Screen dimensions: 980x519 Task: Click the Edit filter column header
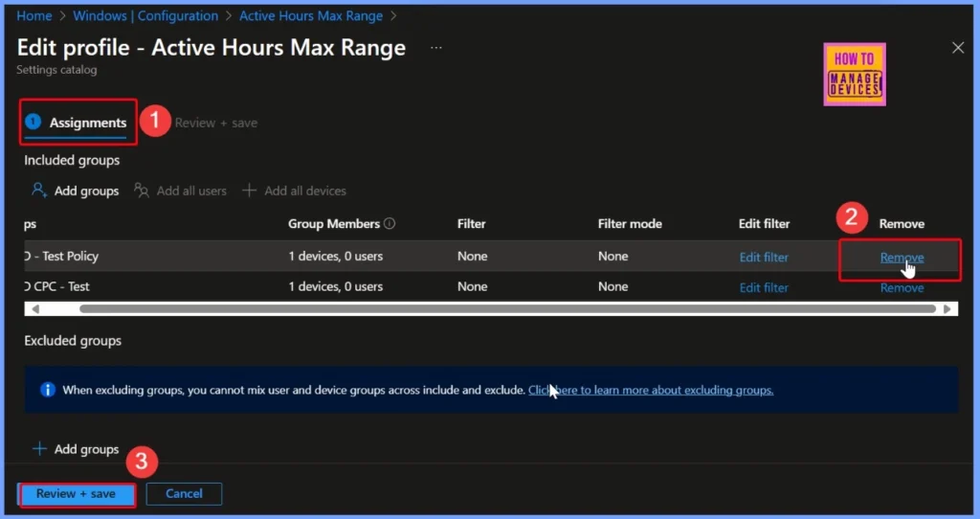coord(764,223)
